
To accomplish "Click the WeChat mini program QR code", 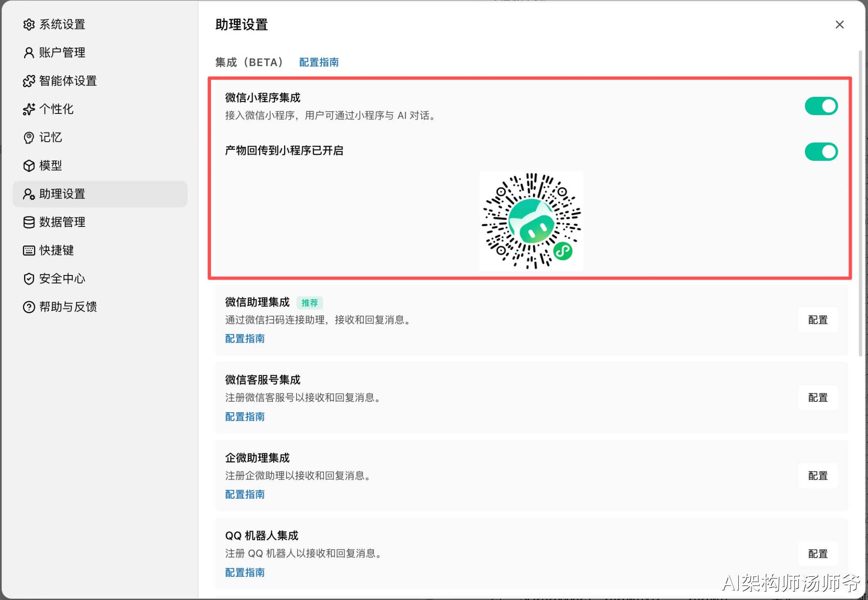I will point(531,221).
